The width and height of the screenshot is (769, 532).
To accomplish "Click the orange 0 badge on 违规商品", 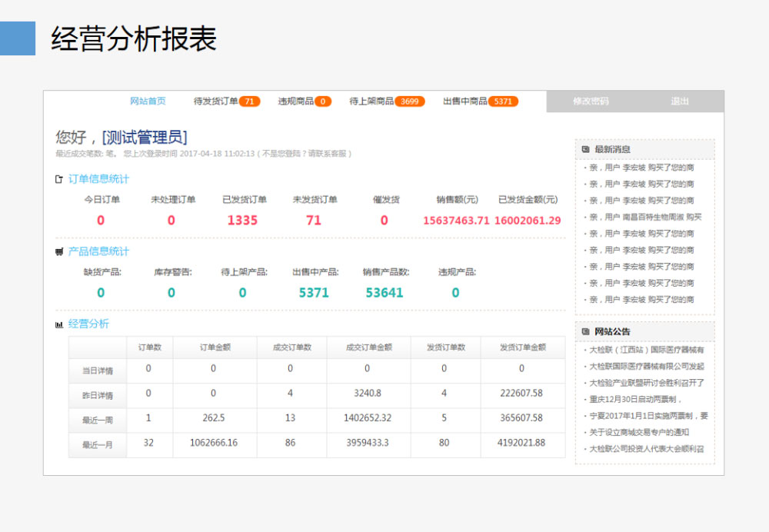I will point(323,101).
